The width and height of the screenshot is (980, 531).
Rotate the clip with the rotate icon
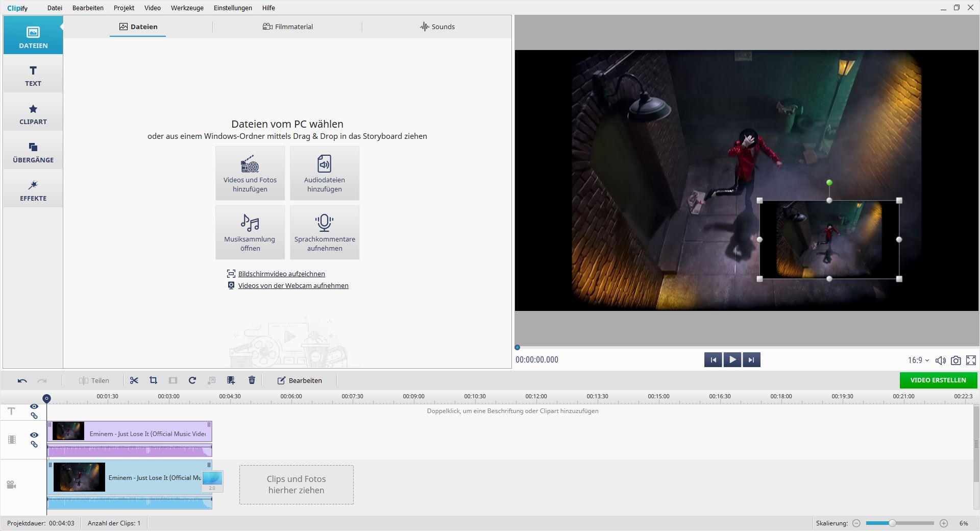pyautogui.click(x=192, y=380)
